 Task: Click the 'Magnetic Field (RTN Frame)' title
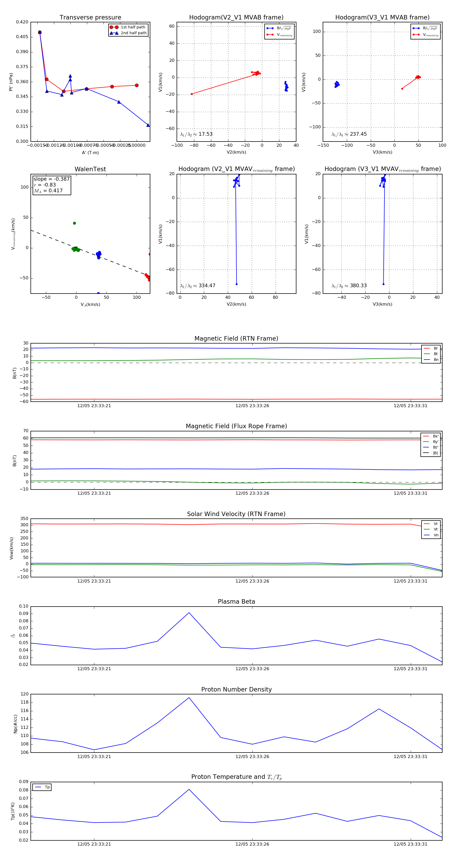[236, 339]
